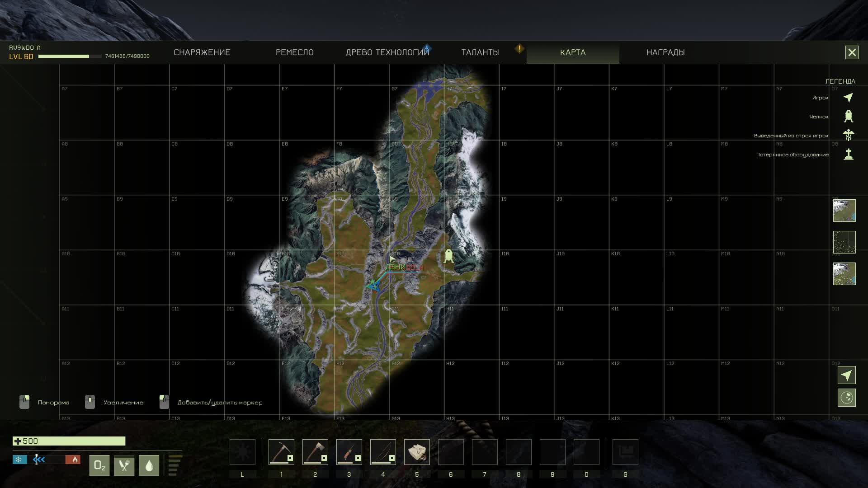Viewport: 868px width, 488px height.
Task: Click the yellow exclamation alert near ТАЛАНТЫ
Action: (x=519, y=48)
